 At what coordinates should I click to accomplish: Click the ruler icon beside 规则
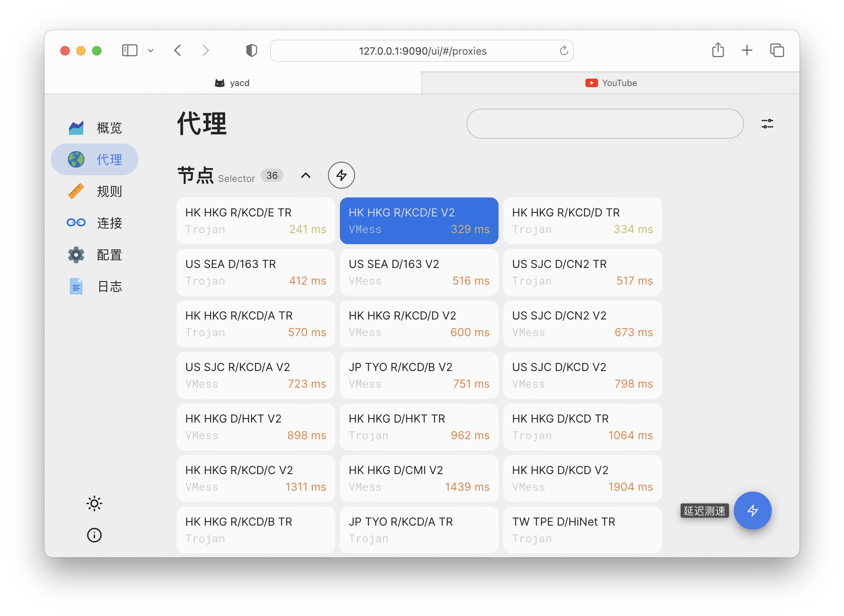pos(76,191)
